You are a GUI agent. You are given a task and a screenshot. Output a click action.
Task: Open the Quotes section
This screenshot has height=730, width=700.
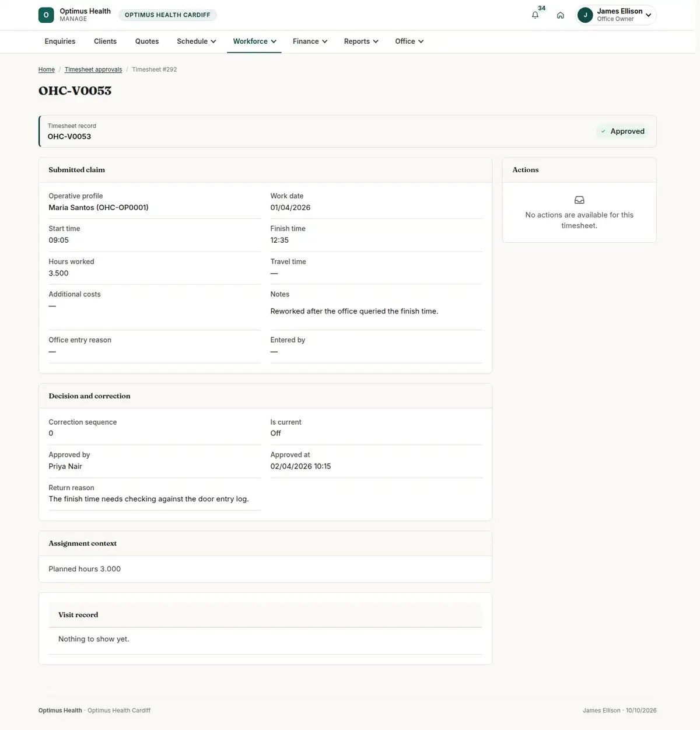(147, 41)
